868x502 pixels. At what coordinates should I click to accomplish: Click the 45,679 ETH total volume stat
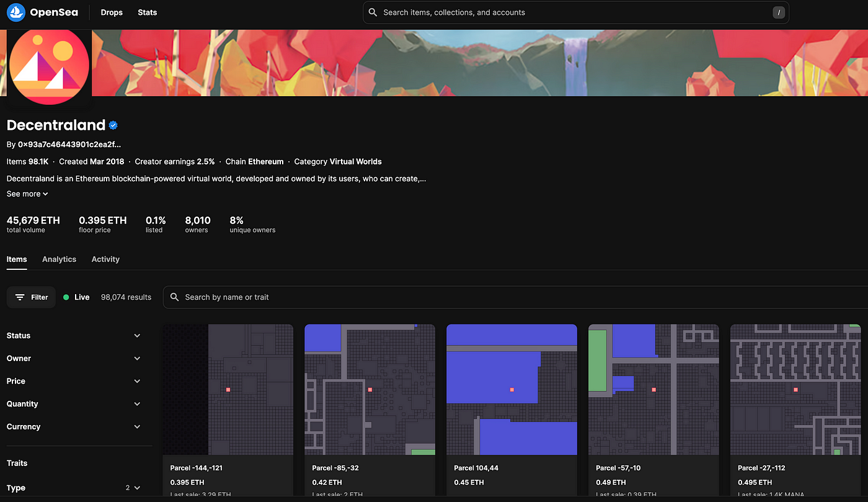(33, 225)
